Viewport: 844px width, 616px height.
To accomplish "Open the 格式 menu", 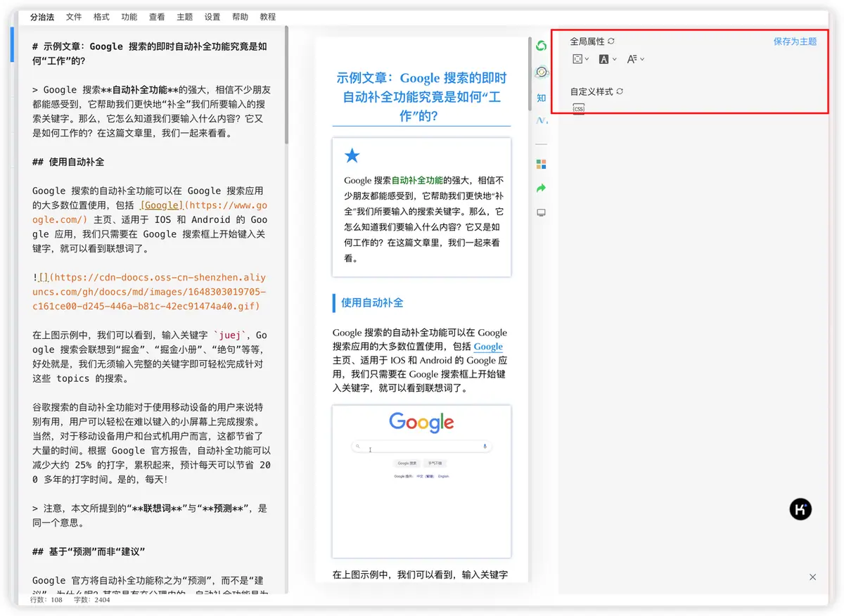I will click(x=101, y=17).
